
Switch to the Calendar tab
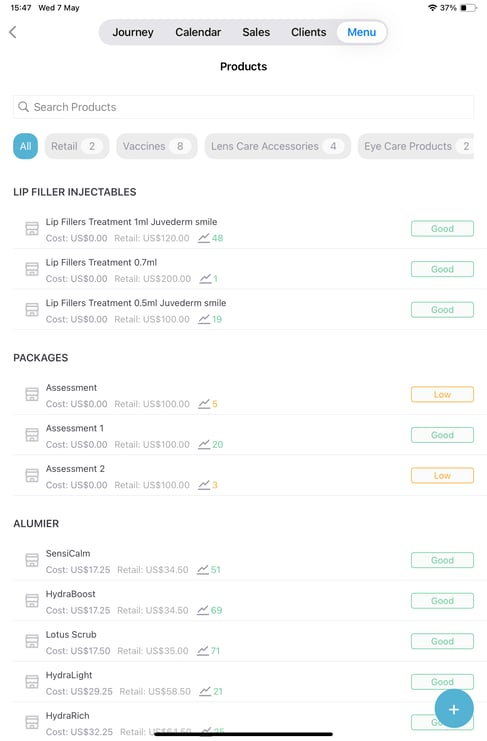(198, 32)
